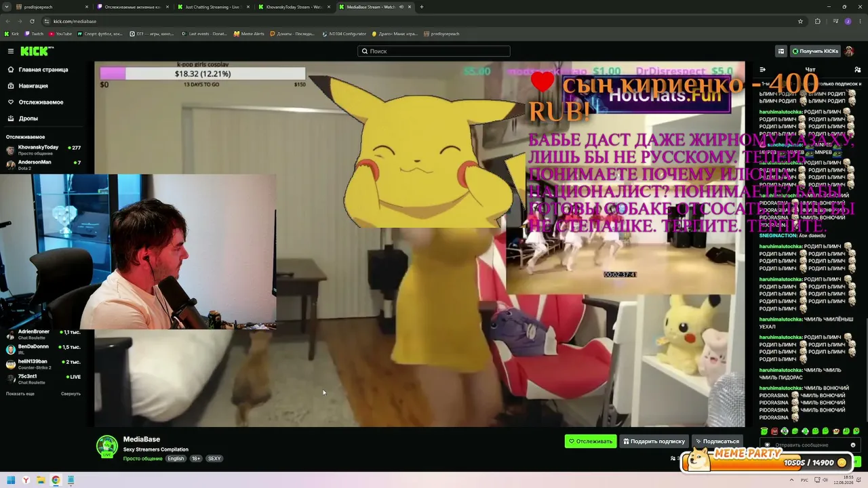Viewport: 868px width, 488px height.
Task: Click browser reload button
Action: (x=32, y=21)
